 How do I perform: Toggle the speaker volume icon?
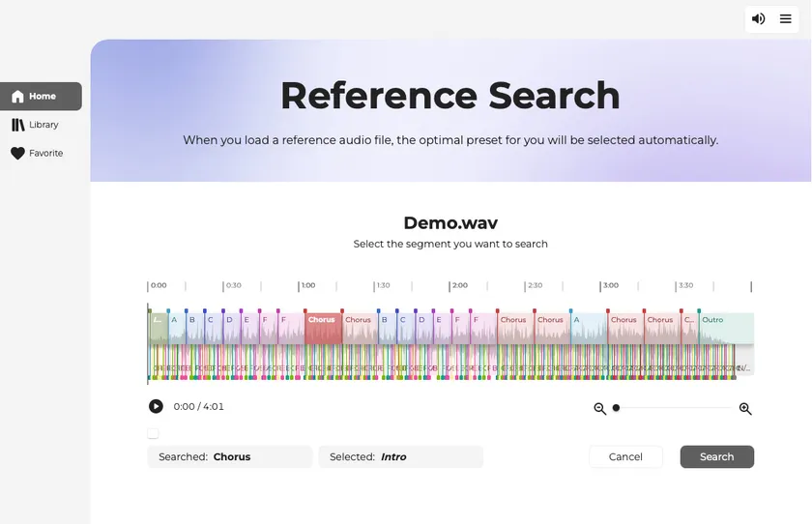[759, 18]
